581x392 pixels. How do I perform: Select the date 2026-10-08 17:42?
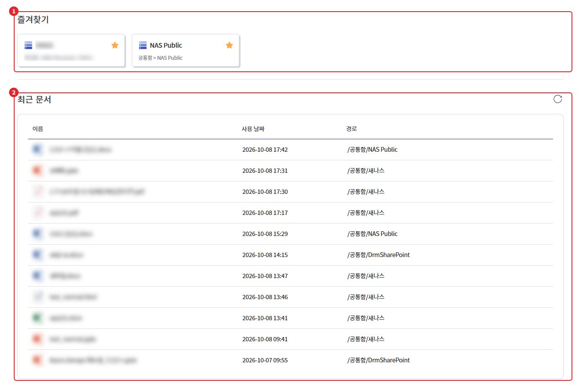pyautogui.click(x=265, y=150)
